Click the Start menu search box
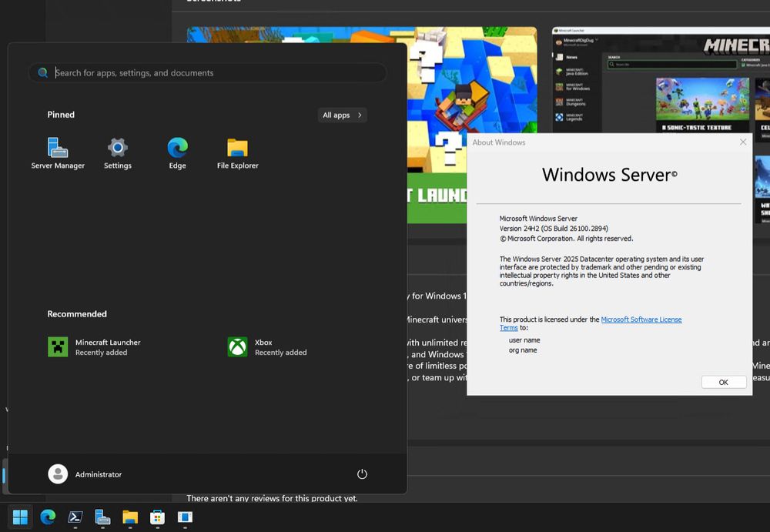 click(206, 72)
